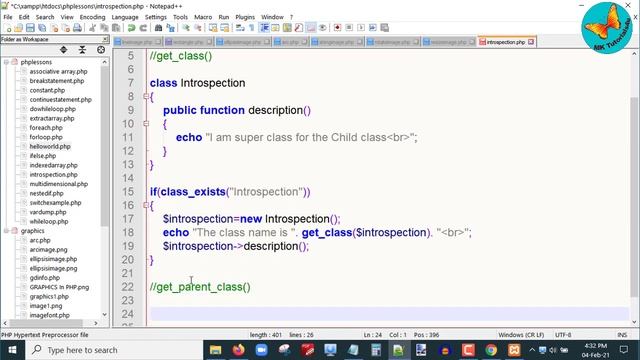Image resolution: width=640 pixels, height=360 pixels.
Task: Open the Macro menu
Action: pos(203,17)
